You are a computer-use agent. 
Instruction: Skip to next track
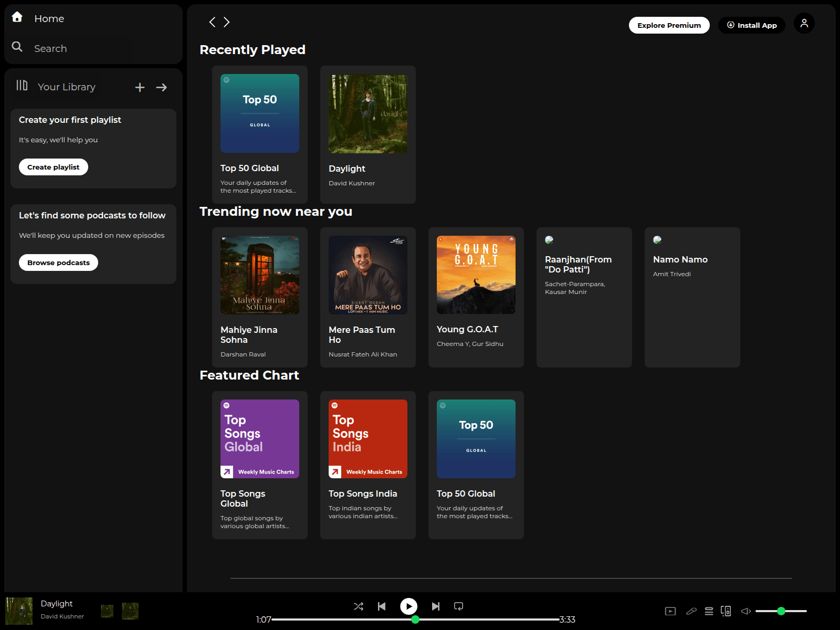pyautogui.click(x=436, y=606)
